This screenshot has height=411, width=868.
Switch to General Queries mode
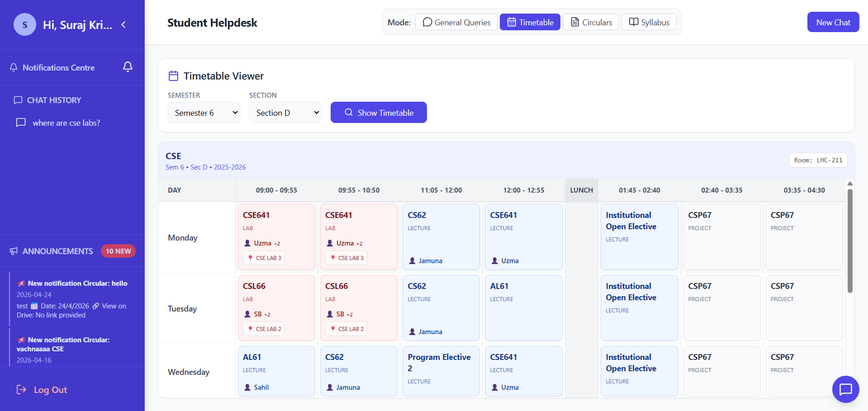456,22
